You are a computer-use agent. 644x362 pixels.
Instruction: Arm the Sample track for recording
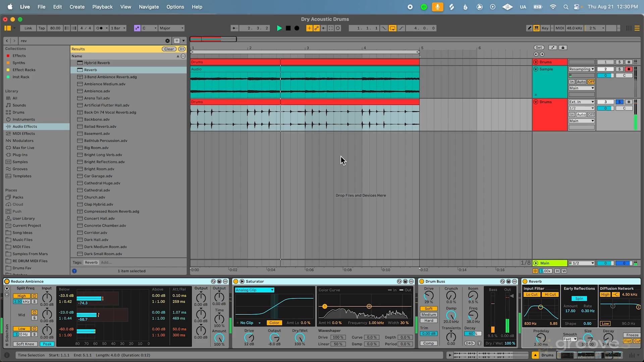629,69
